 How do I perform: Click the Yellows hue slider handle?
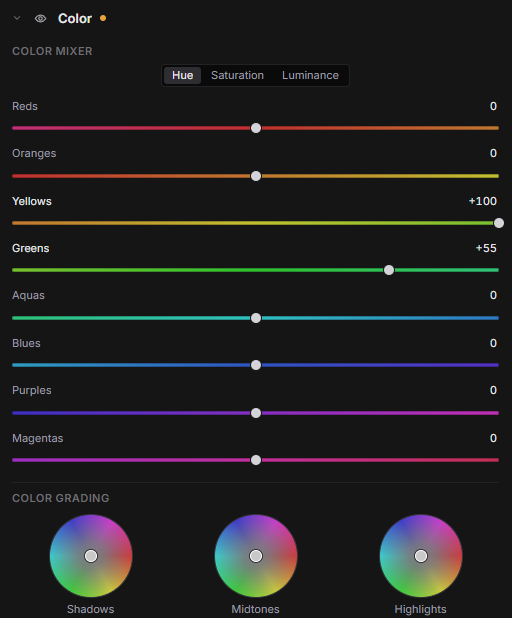click(x=499, y=223)
